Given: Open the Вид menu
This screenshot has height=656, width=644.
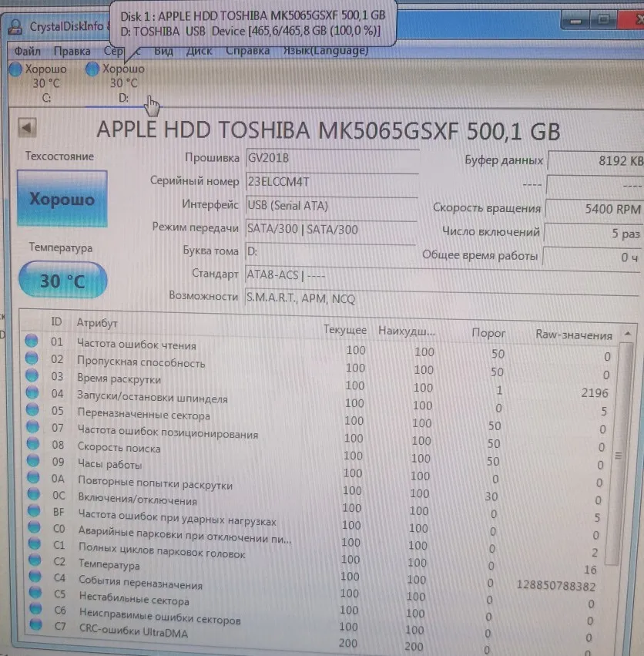Looking at the screenshot, I should (x=163, y=51).
